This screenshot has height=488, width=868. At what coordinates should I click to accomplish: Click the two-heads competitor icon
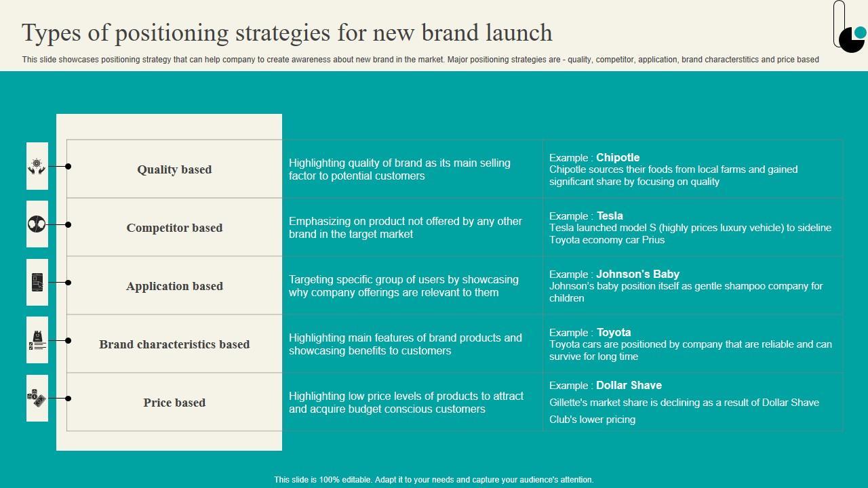[37, 224]
